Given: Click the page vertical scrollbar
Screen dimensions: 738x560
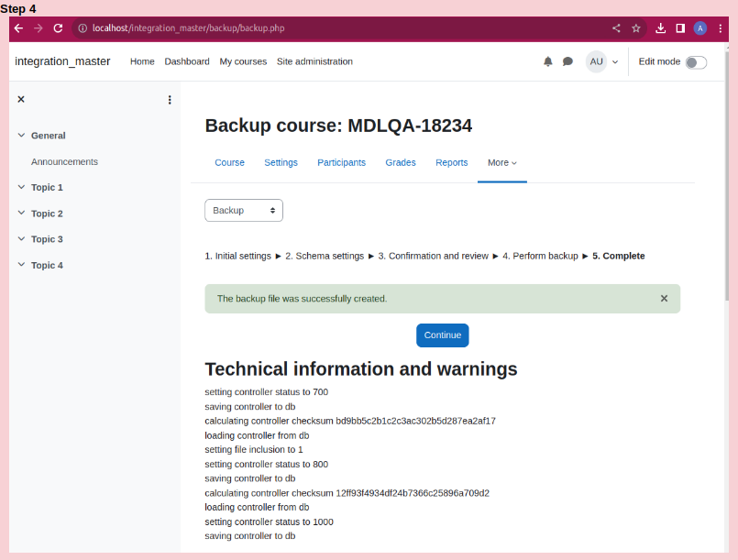Looking at the screenshot, I should click(726, 174).
